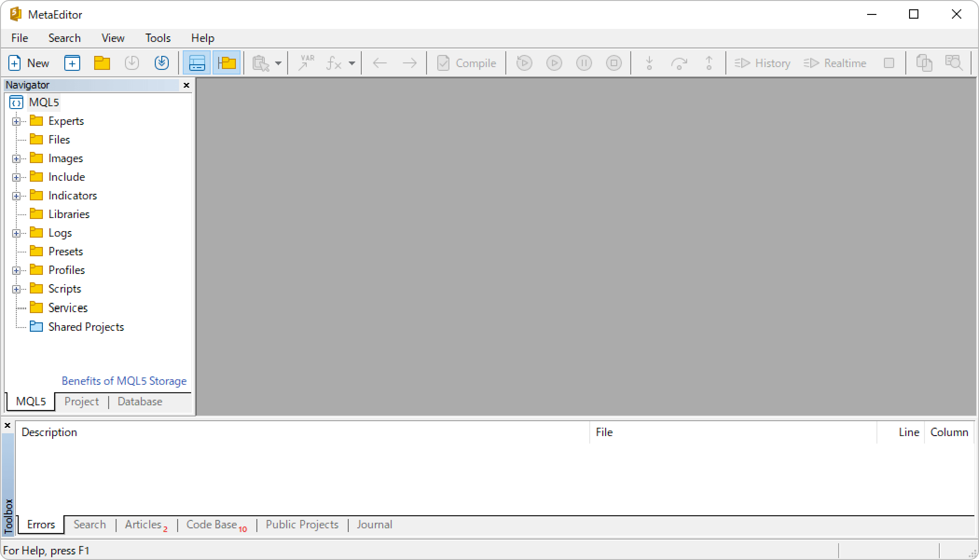Expand the Experts folder in navigator
Screen dimensions: 979x560
[x=16, y=120]
